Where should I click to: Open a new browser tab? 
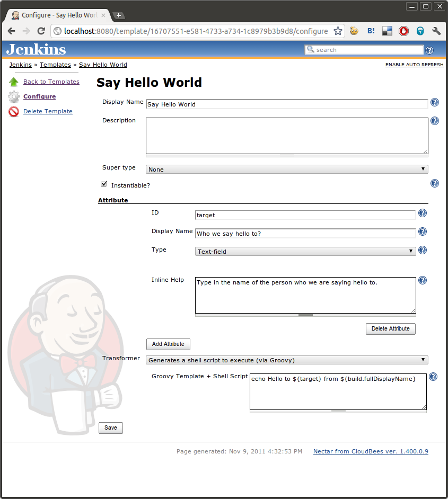pyautogui.click(x=118, y=15)
